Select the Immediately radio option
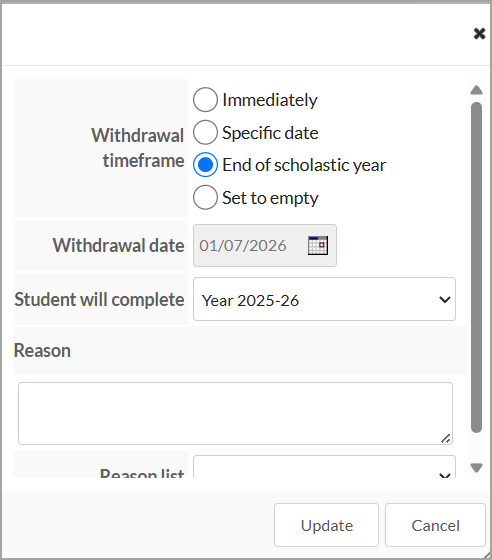The width and height of the screenshot is (492, 560). pos(205,100)
